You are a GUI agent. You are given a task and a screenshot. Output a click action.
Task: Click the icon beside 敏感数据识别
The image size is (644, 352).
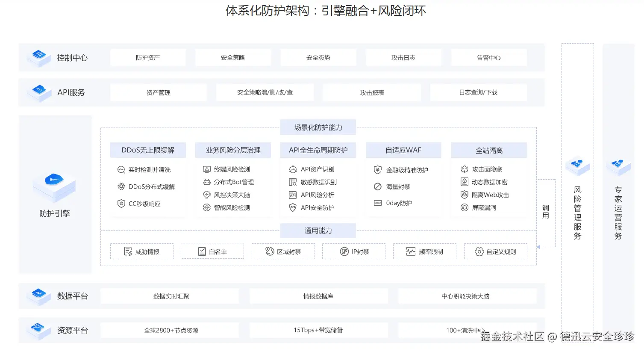pos(293,182)
